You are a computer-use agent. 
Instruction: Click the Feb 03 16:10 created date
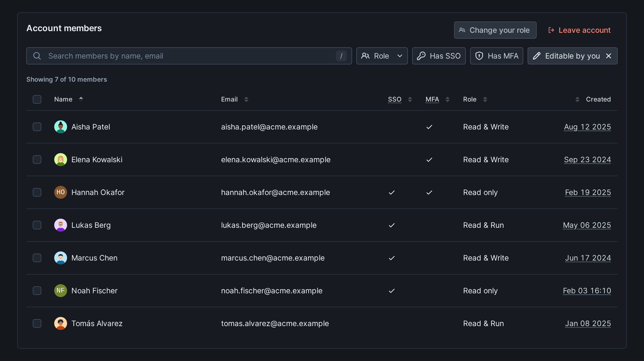tap(587, 291)
